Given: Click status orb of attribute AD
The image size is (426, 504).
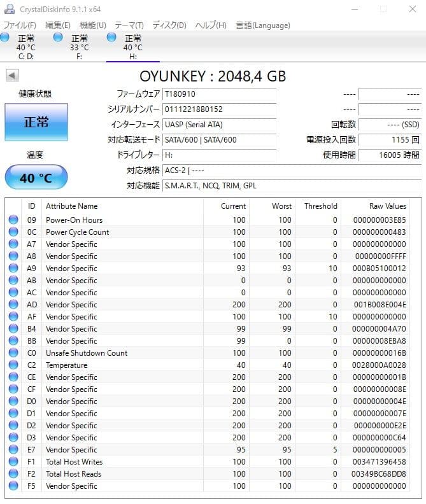Looking at the screenshot, I should (13, 304).
